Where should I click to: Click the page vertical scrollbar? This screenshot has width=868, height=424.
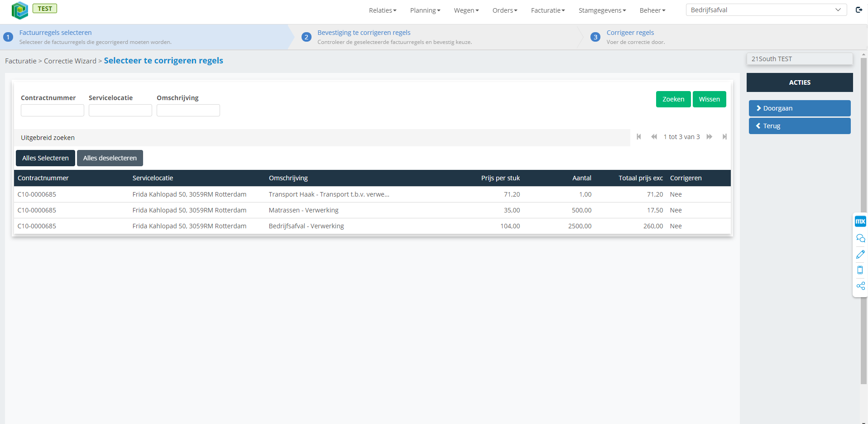click(864, 221)
